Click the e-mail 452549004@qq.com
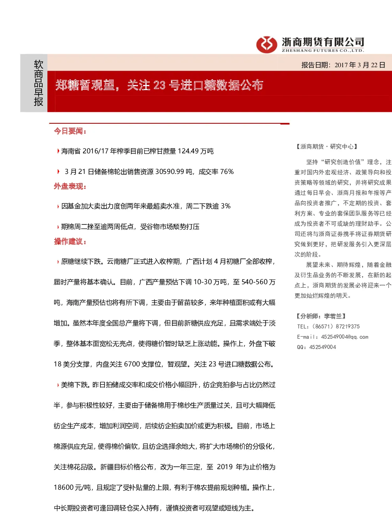The height and width of the screenshot is (532, 392). [333, 337]
